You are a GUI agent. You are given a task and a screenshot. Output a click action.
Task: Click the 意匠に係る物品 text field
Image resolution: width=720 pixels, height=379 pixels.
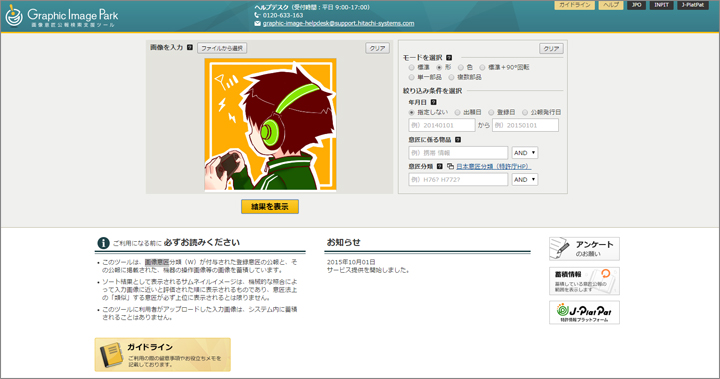tap(458, 153)
